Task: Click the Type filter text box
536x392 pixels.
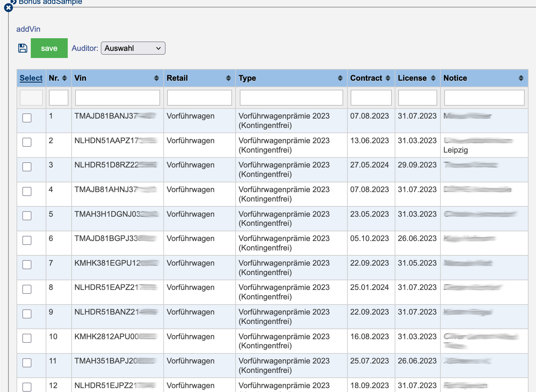Action: [291, 98]
